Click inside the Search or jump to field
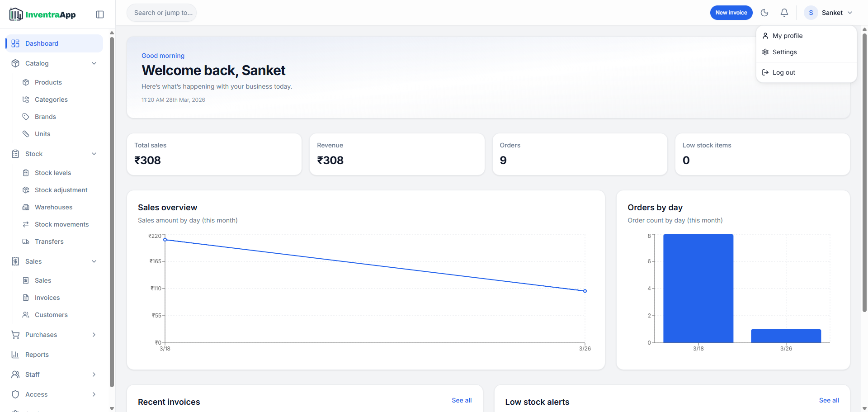This screenshot has width=868, height=412. (x=161, y=12)
